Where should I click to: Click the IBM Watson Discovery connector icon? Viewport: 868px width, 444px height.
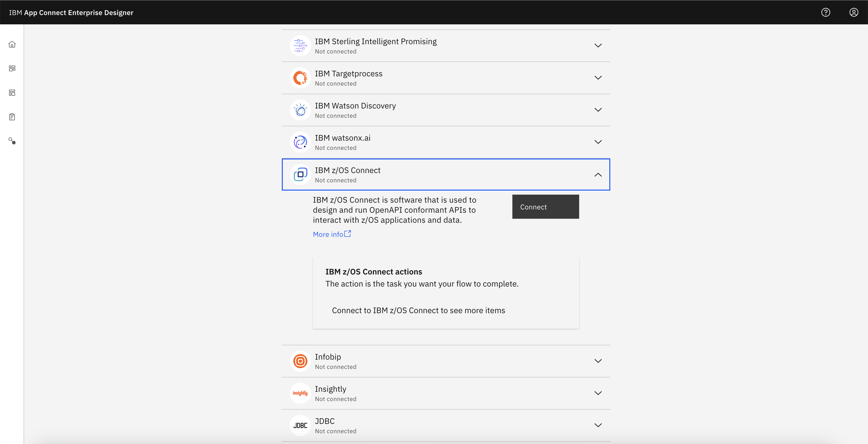[x=300, y=110]
